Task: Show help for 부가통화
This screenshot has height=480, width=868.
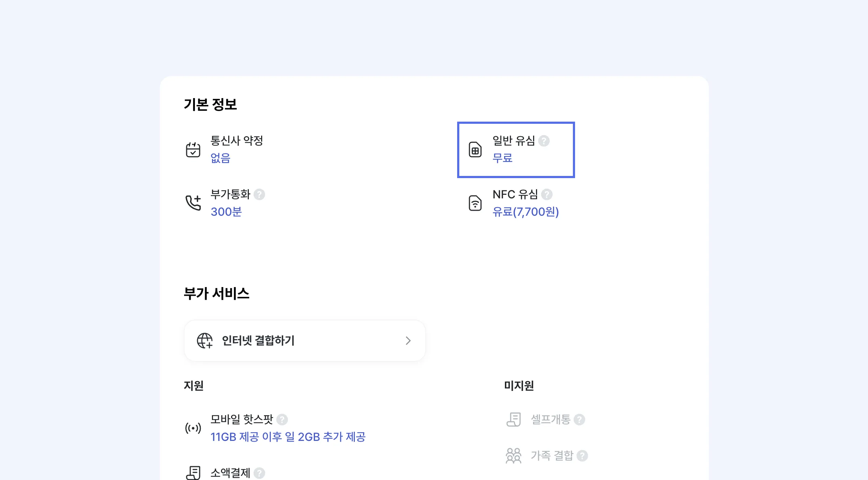Action: pos(259,194)
